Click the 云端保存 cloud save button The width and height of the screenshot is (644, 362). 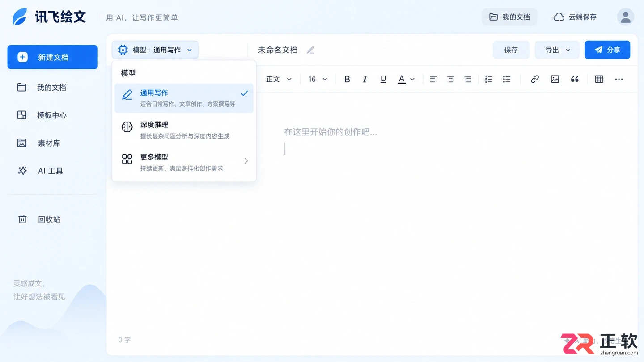575,17
